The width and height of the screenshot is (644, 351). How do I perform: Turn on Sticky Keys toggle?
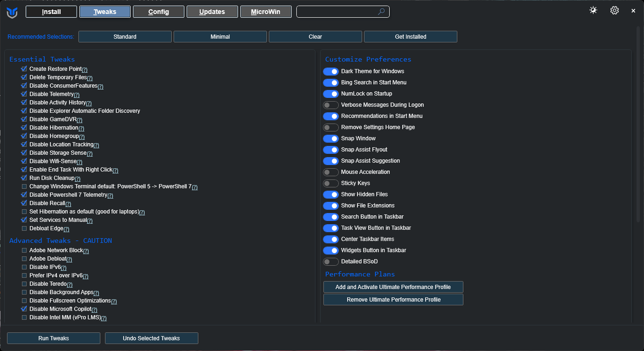331,183
